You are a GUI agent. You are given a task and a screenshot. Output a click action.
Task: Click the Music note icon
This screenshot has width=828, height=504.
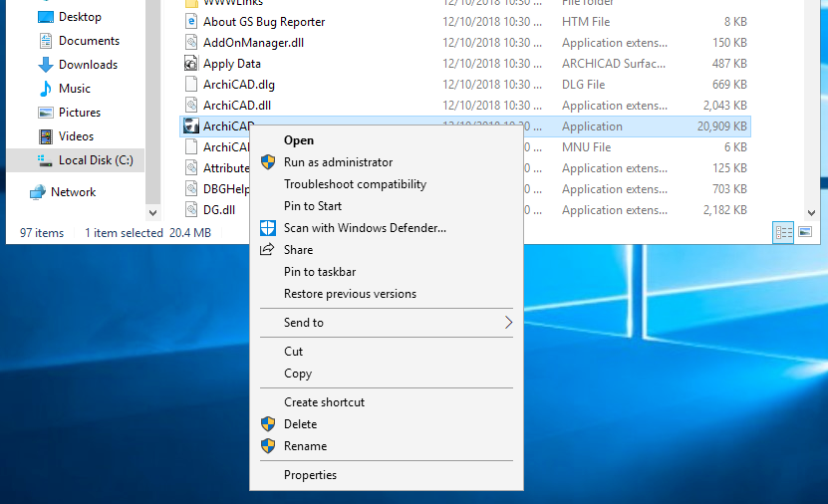46,88
